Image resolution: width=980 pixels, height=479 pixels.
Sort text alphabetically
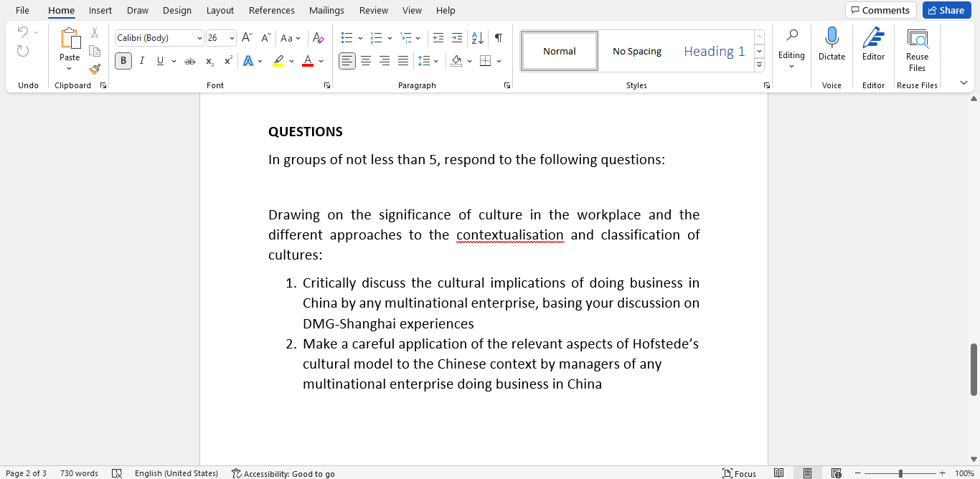tap(477, 38)
